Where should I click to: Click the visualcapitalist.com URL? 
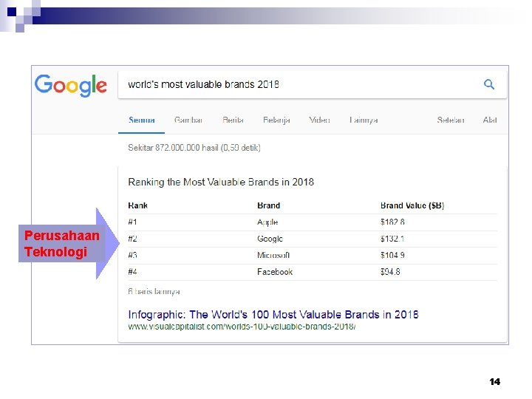242,327
